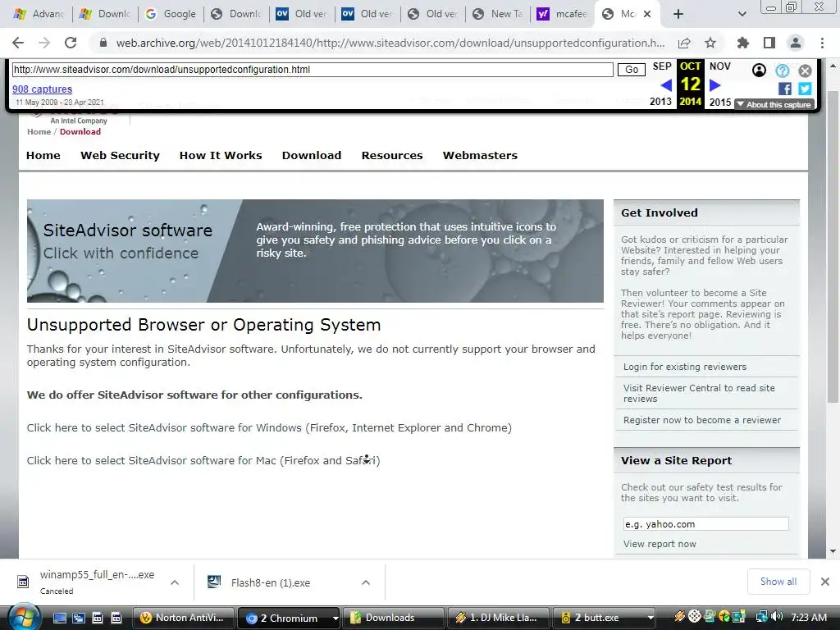Viewport: 840px width, 630px height.
Task: Open the Web Security menu
Action: (120, 155)
